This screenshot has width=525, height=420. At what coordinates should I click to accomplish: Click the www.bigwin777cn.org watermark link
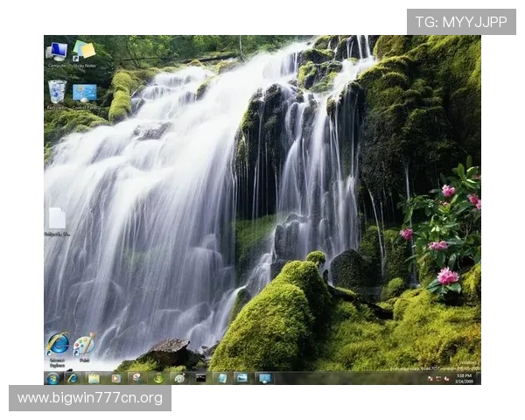click(90, 398)
